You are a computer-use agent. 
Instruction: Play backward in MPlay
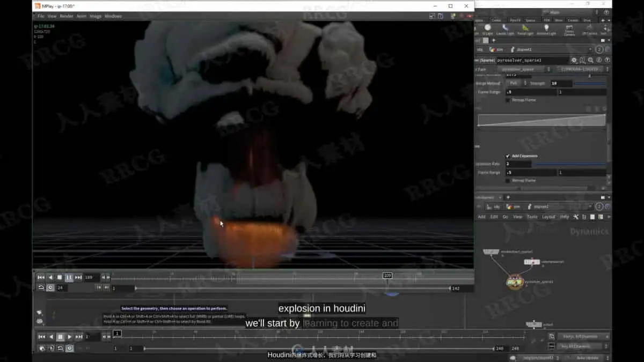[x=50, y=277]
